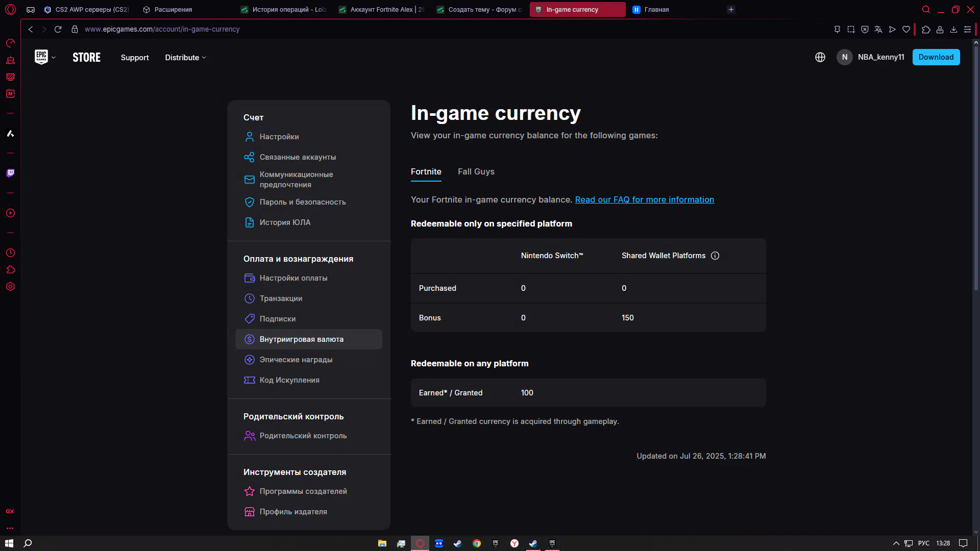Image resolution: width=980 pixels, height=551 pixels.
Task: Go to the STORE page
Action: [x=86, y=57]
